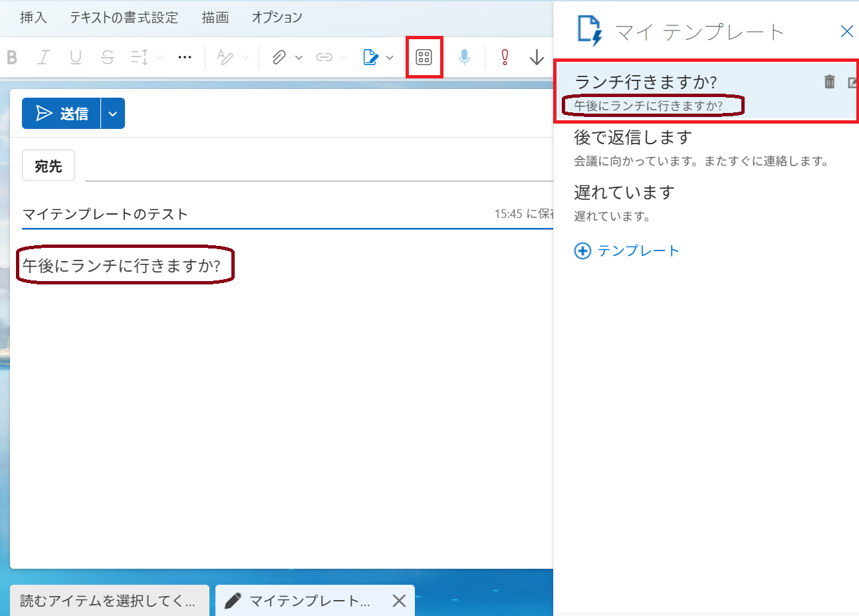859x616 pixels.
Task: Open the 挿入 tab
Action: (x=33, y=17)
